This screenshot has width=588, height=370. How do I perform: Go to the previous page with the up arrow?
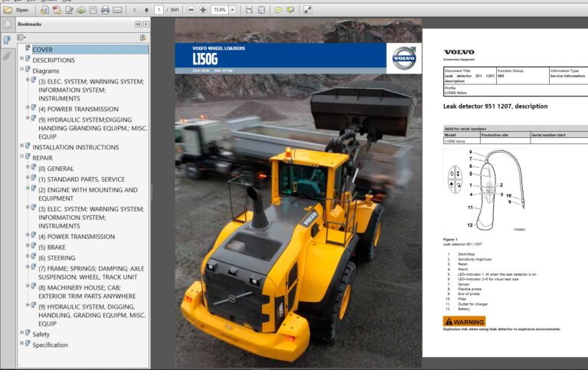(134, 10)
